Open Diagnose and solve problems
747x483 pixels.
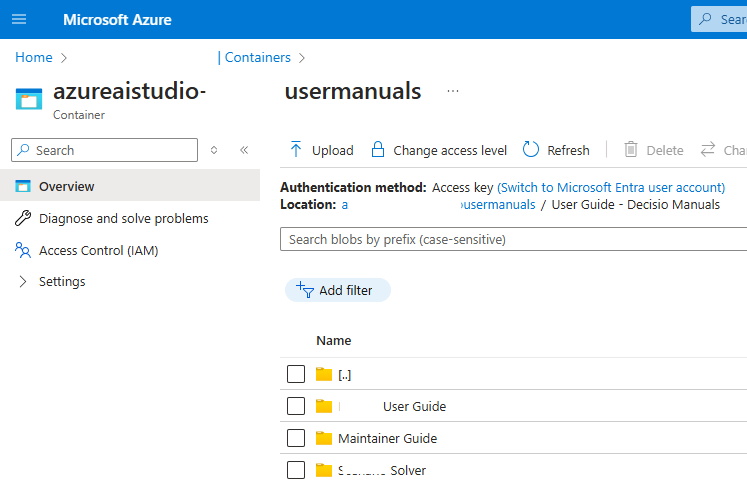point(123,218)
